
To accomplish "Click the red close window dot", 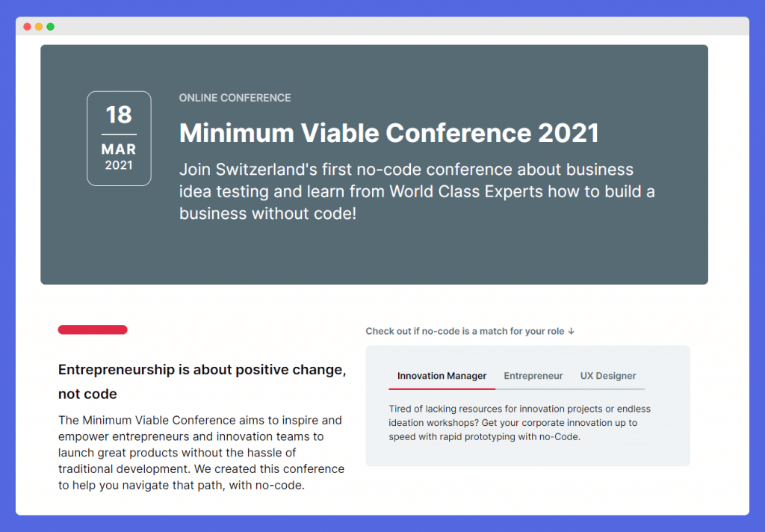I will pos(28,27).
